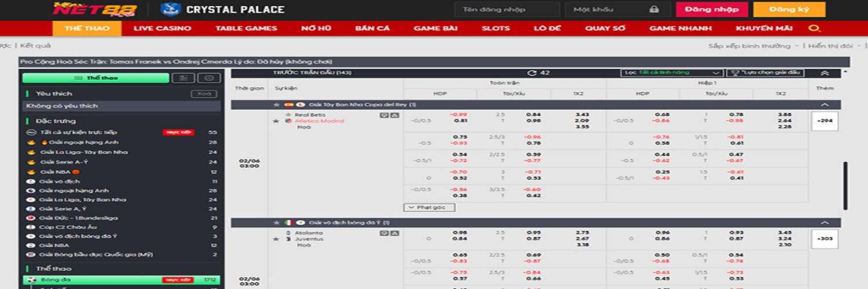
Task: Open the +303 more markets box
Action: tap(825, 239)
